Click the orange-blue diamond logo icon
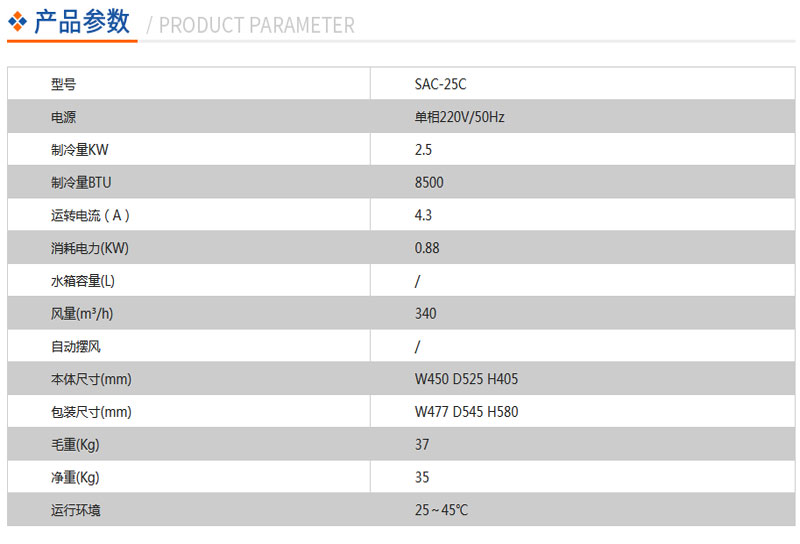Screen dimensions: 800x544 point(17,21)
